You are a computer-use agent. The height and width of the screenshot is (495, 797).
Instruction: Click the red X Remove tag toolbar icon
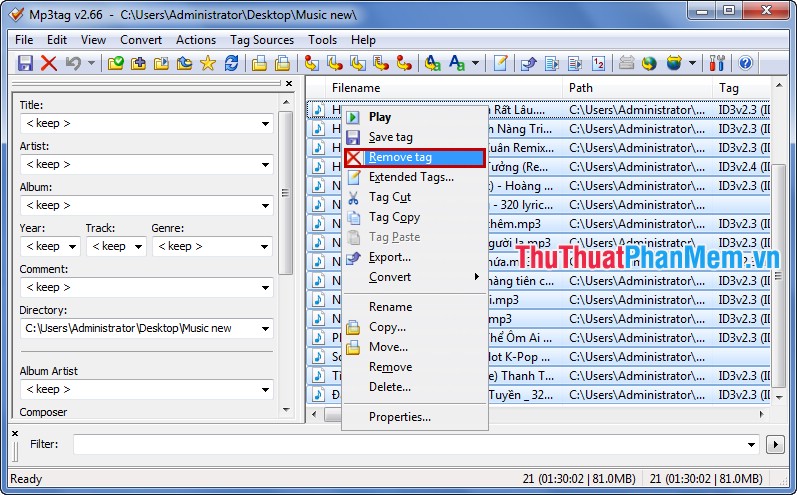tap(49, 63)
